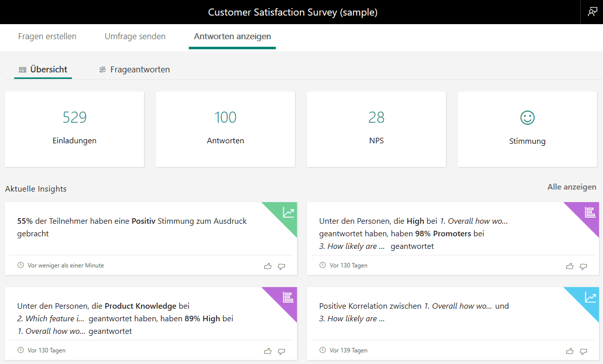
Task: Thumbs up the Positive Korrelation insight
Action: click(570, 351)
